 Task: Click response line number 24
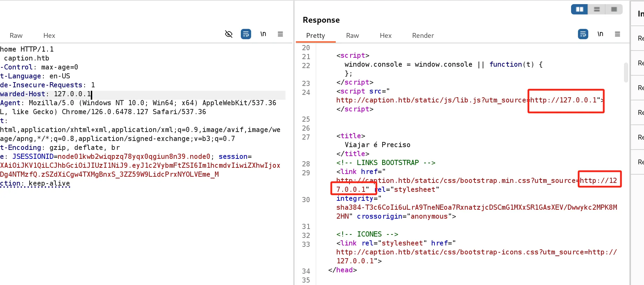tap(306, 92)
